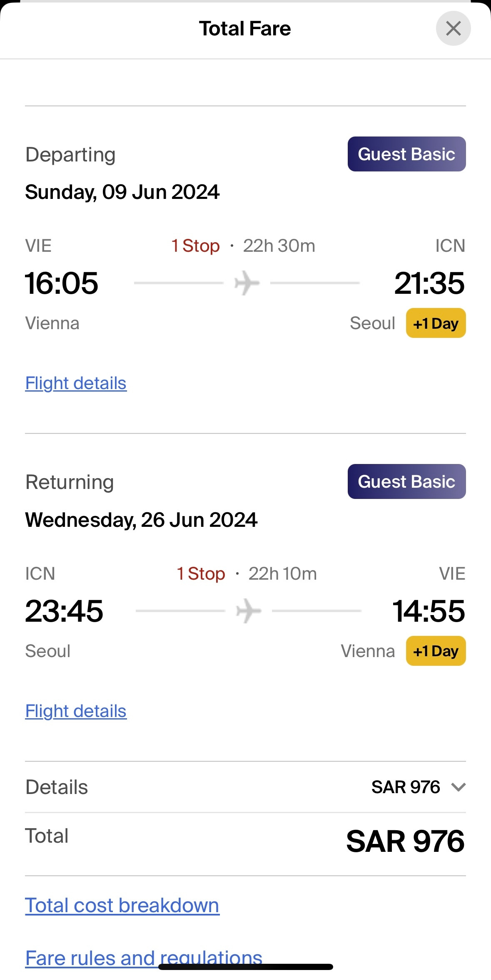Tap the Sunday, 09 Jun 2024 date

tap(122, 192)
